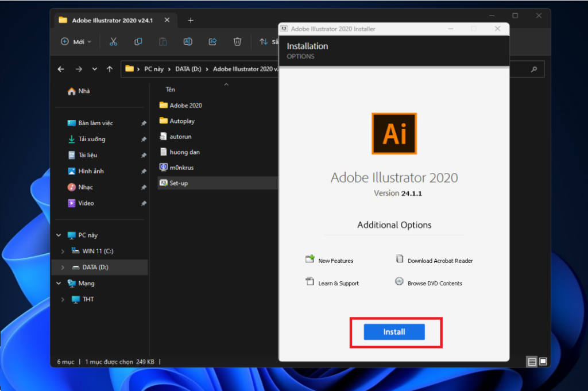
Task: Click the pin icon next to Video
Action: point(143,204)
